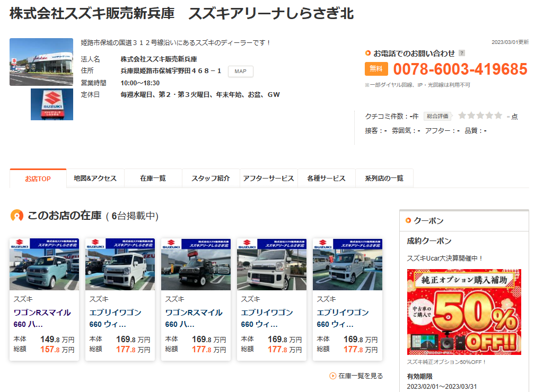Click the お電話でのお問い合わせ bullet icon
Viewport: 535px width, 392px height.
(x=368, y=53)
